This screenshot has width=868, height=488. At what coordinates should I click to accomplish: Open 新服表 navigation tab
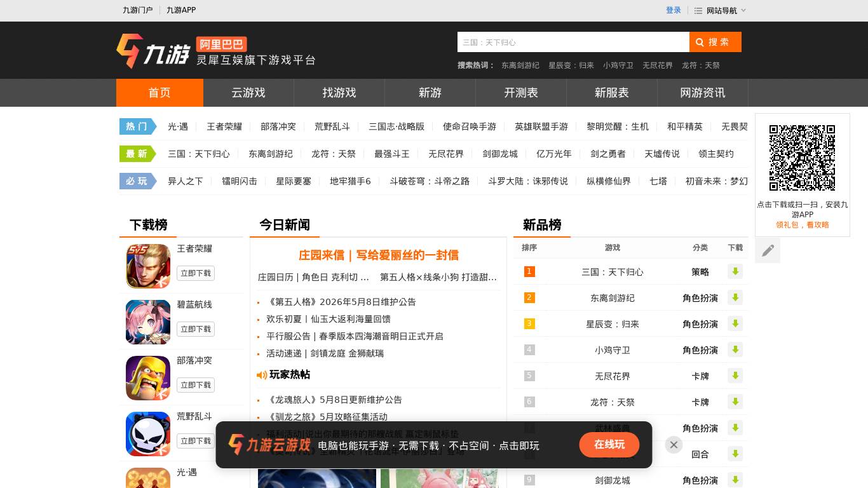click(612, 93)
